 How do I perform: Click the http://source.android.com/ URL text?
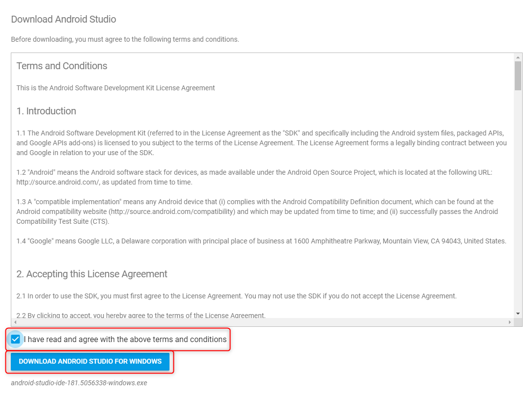coord(57,182)
